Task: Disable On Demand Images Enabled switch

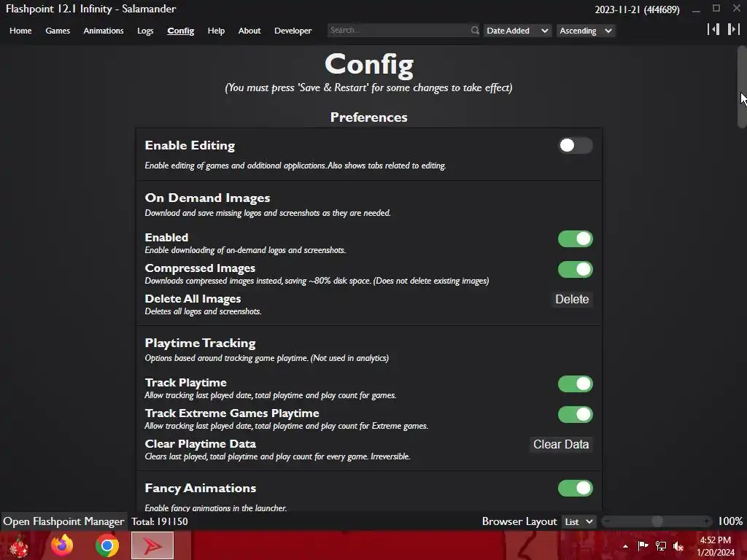Action: [x=575, y=238]
